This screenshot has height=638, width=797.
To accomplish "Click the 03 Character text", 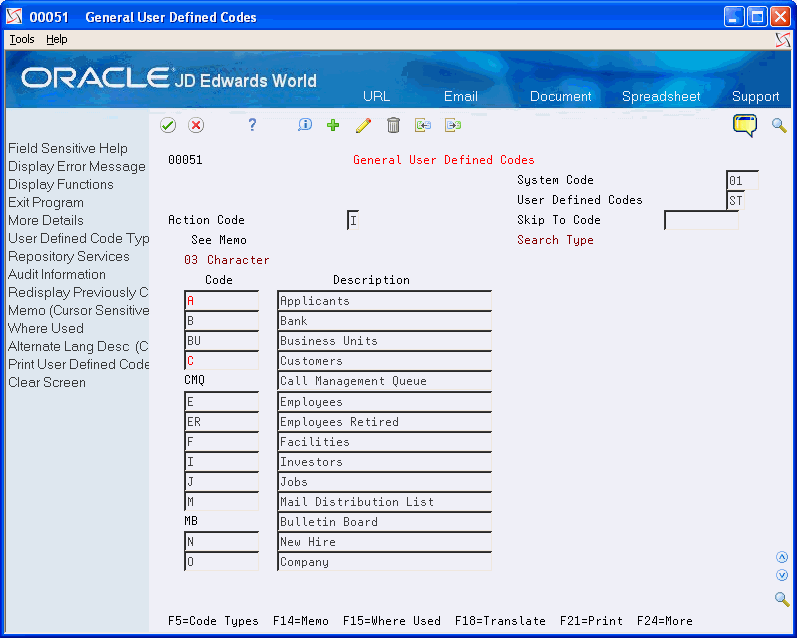I will [x=227, y=260].
